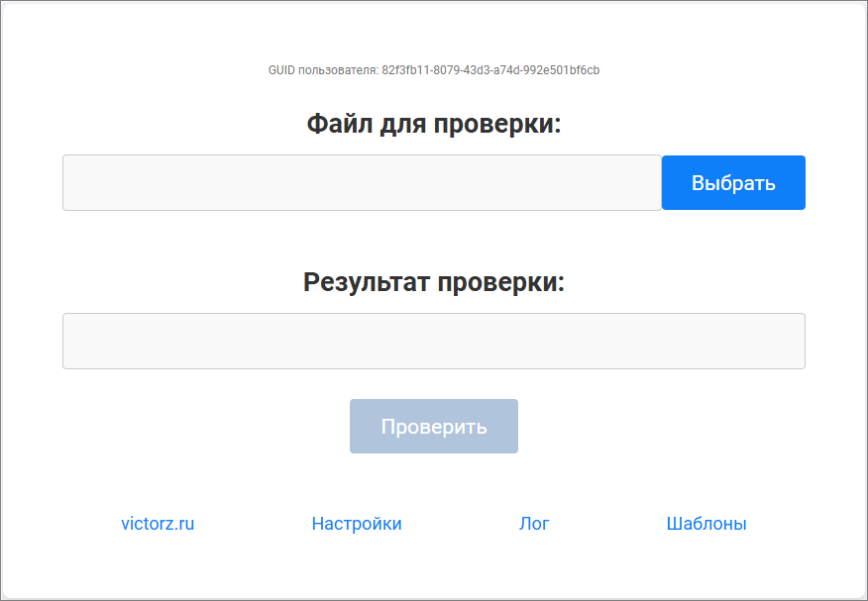Click the empty box beside Выбрать
Screen dimensions: 868x601
tap(362, 183)
